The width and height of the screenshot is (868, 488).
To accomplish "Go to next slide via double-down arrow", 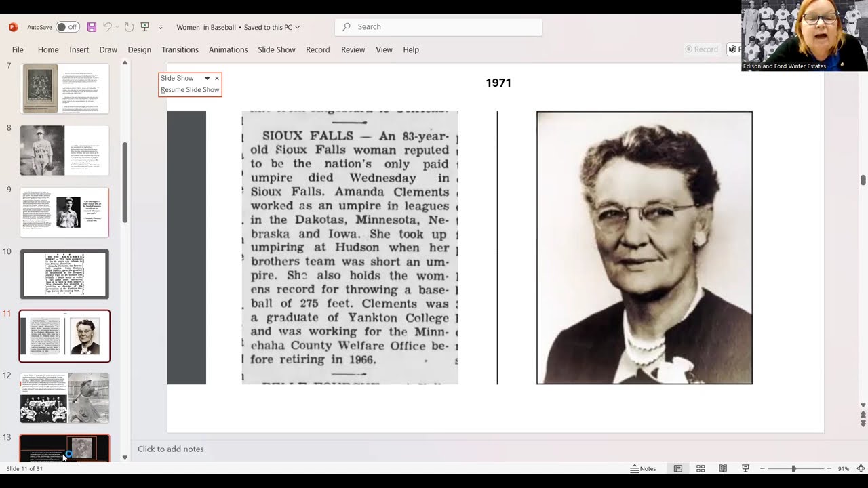I will coord(863,424).
